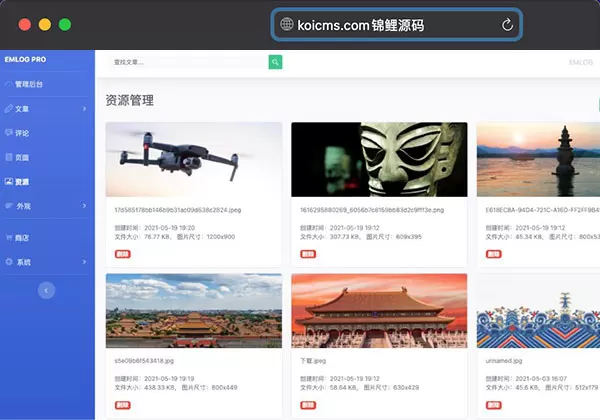Image resolution: width=600 pixels, height=420 pixels.
Task: Open the 外观 sidebar label
Action: pyautogui.click(x=23, y=206)
